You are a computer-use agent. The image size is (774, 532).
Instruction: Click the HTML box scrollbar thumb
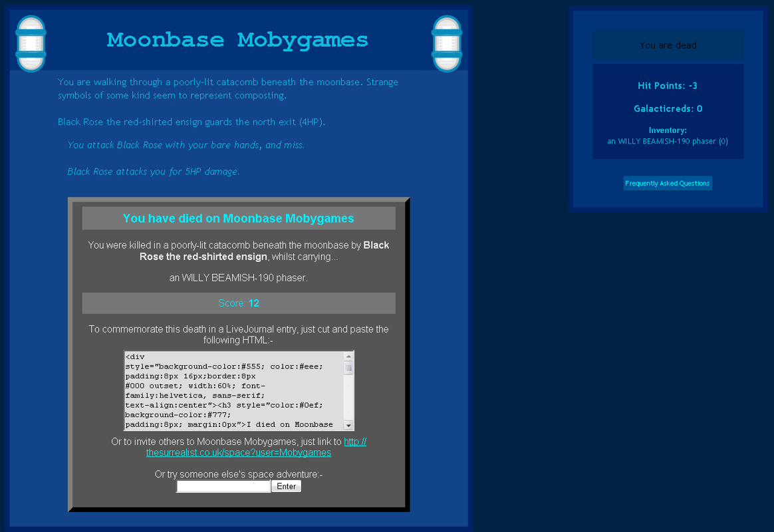[348, 367]
